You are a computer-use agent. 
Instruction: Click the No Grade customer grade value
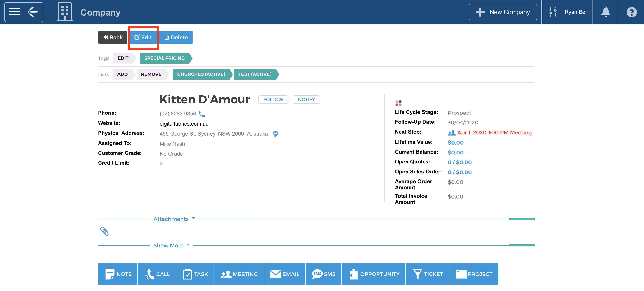(171, 154)
